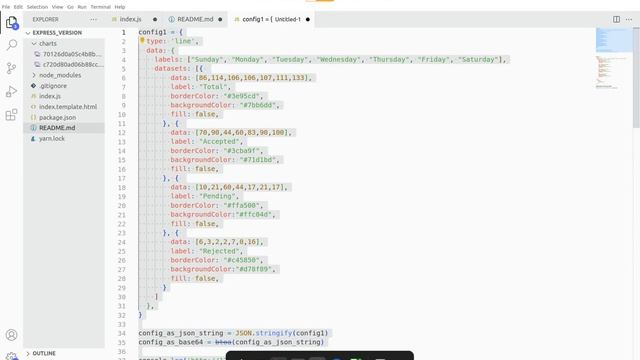Viewport: 640px width, 360px height.
Task: Open index.template.html in the explorer
Action: [x=68, y=107]
